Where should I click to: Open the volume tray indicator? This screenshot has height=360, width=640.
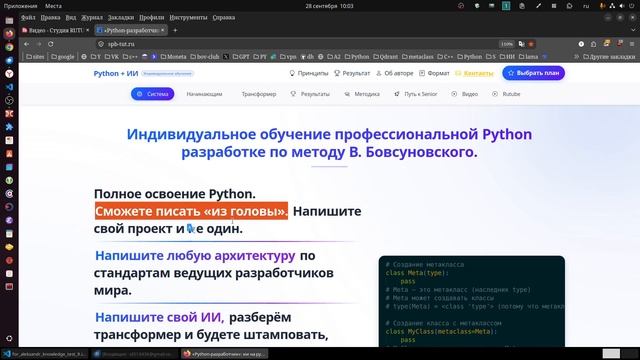click(622, 6)
